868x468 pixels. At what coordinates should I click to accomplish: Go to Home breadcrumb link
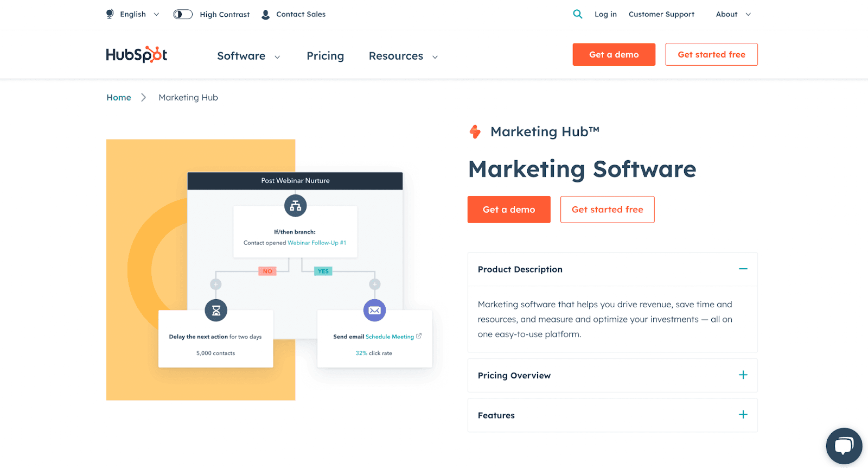tap(119, 98)
